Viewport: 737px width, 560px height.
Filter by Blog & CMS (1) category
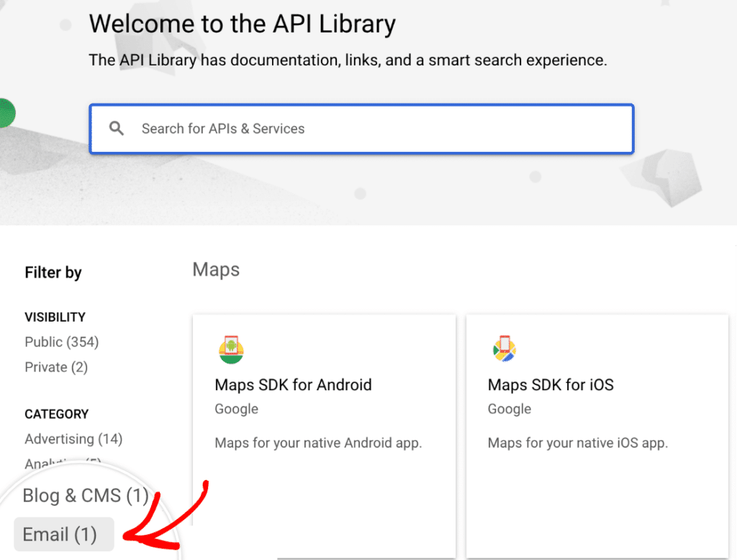(x=86, y=496)
